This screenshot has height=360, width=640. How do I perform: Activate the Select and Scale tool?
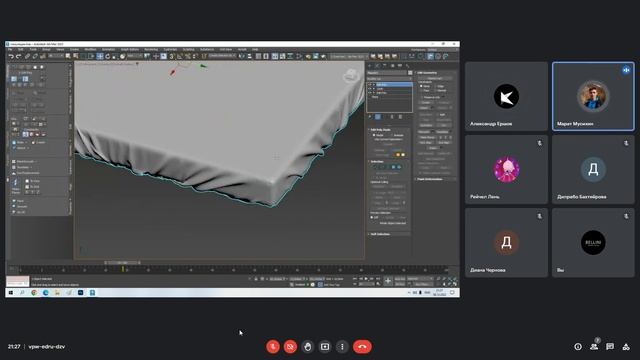115,56
